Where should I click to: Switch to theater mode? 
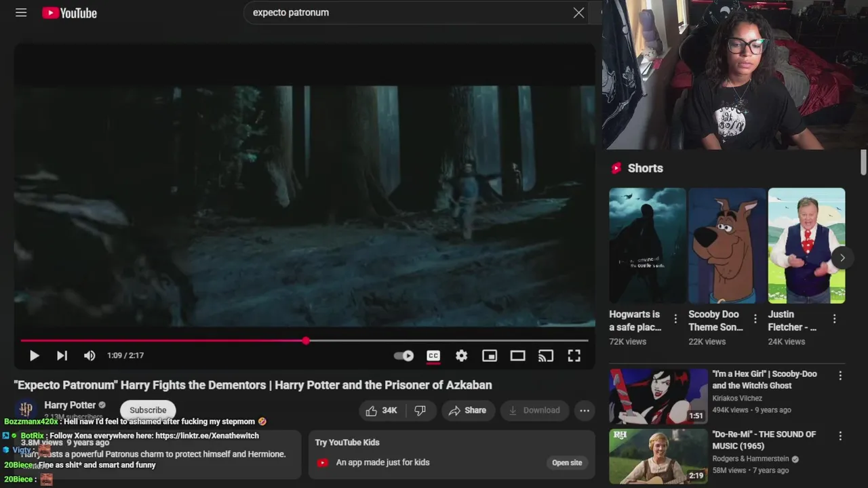tap(517, 355)
